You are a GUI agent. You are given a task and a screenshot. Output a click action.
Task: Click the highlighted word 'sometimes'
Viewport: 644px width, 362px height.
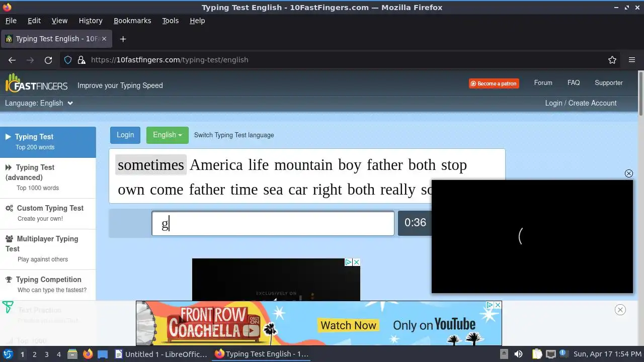tap(151, 165)
